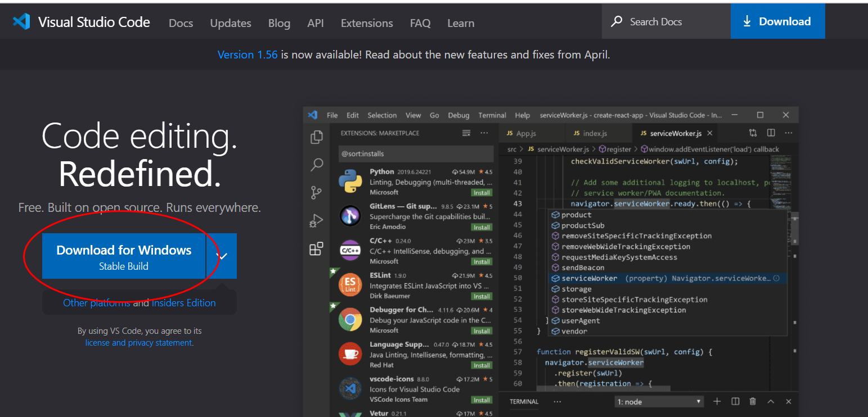Open Docs in site navigation
The image size is (868, 417).
181,23
